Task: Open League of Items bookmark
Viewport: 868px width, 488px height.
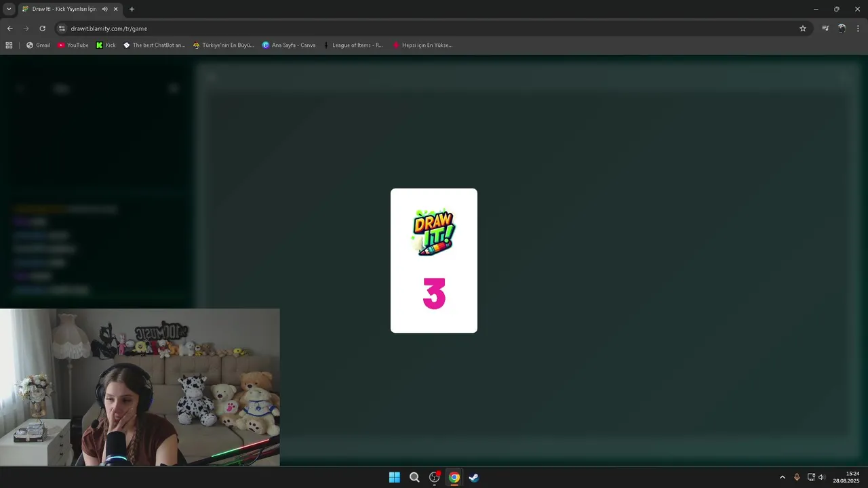Action: (353, 45)
